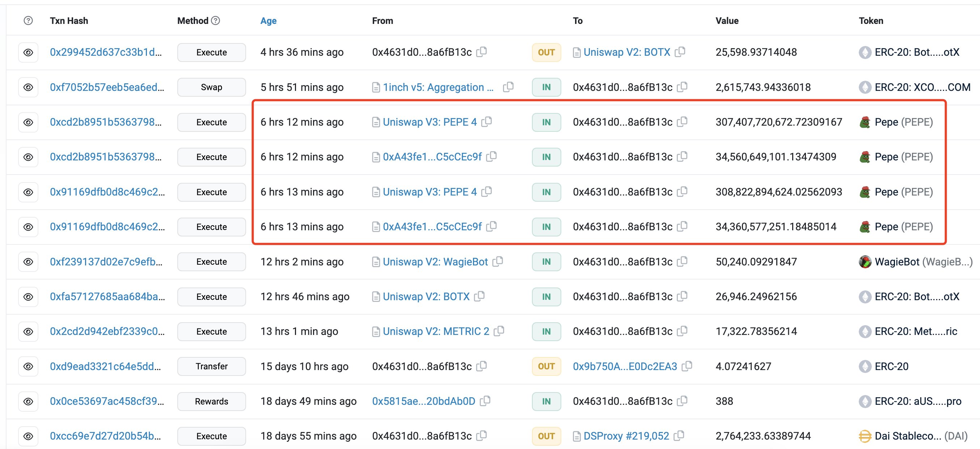The width and height of the screenshot is (980, 449).
Task: Preview the 0x299452d637c33b1d transaction with its eye icon
Action: pyautogui.click(x=28, y=53)
